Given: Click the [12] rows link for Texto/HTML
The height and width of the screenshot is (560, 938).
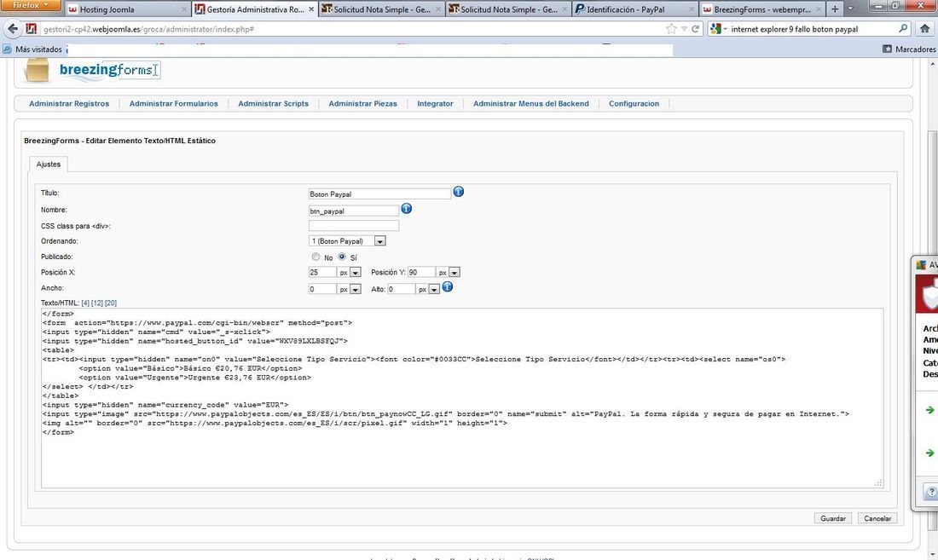Looking at the screenshot, I should pos(97,303).
